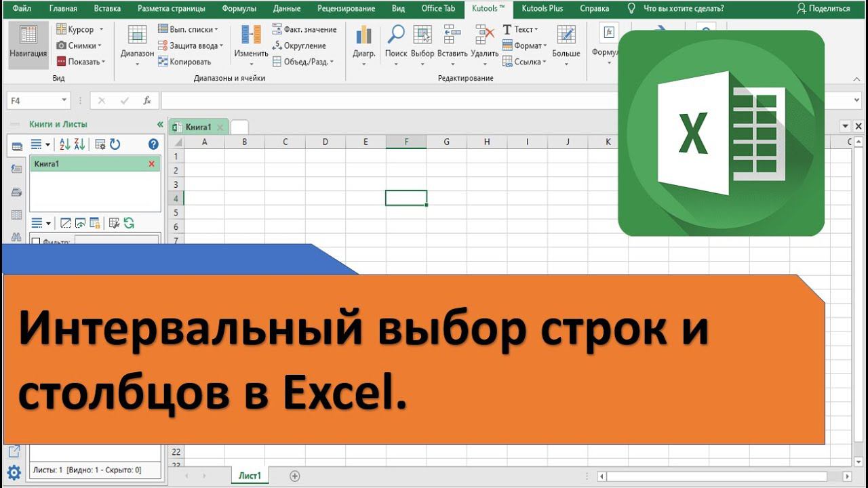Select column F header
The height and width of the screenshot is (488, 868).
click(x=406, y=142)
